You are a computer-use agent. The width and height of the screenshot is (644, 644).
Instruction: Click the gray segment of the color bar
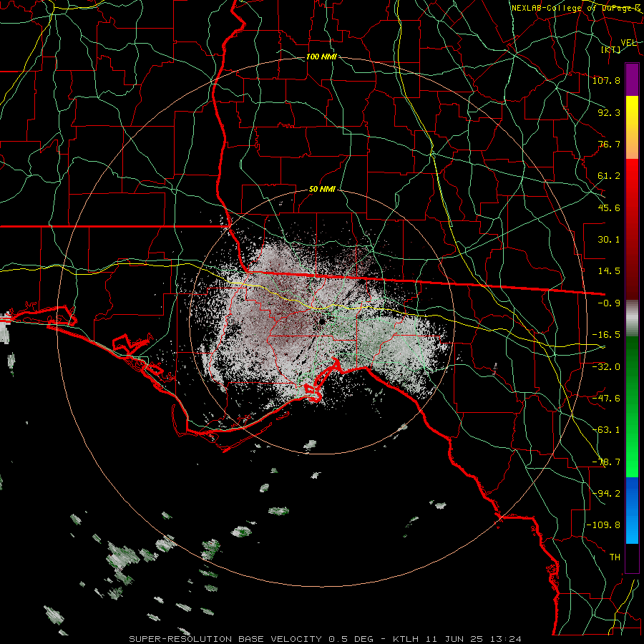pos(632,318)
